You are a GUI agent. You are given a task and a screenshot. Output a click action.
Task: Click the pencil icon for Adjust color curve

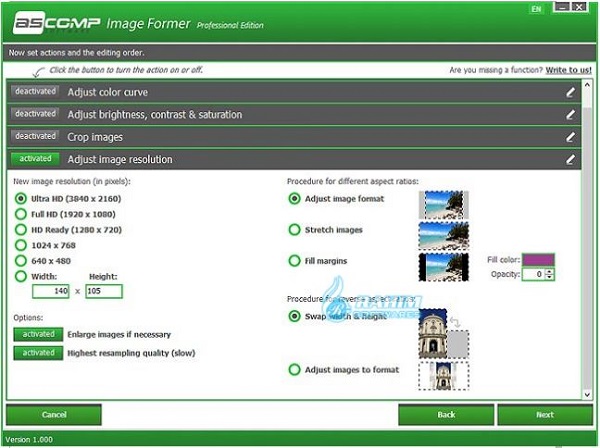pyautogui.click(x=570, y=92)
